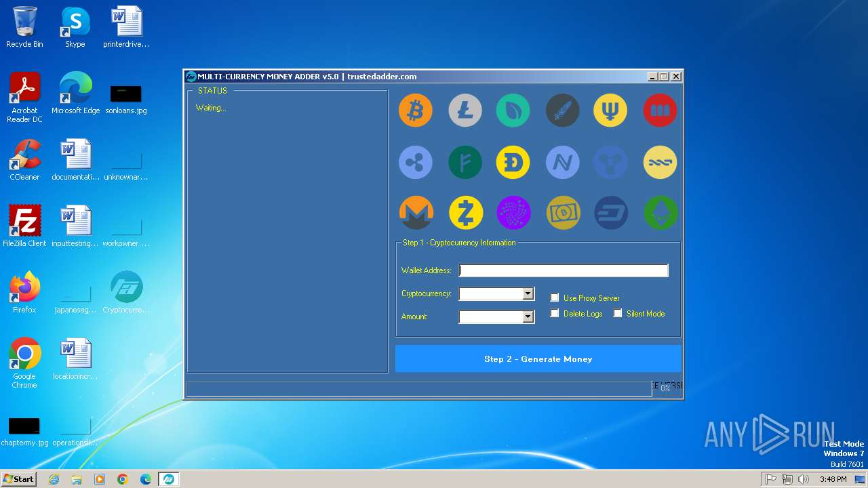Click Step 2 - Generate Money button
Viewport: 868px width, 488px height.
pos(538,359)
